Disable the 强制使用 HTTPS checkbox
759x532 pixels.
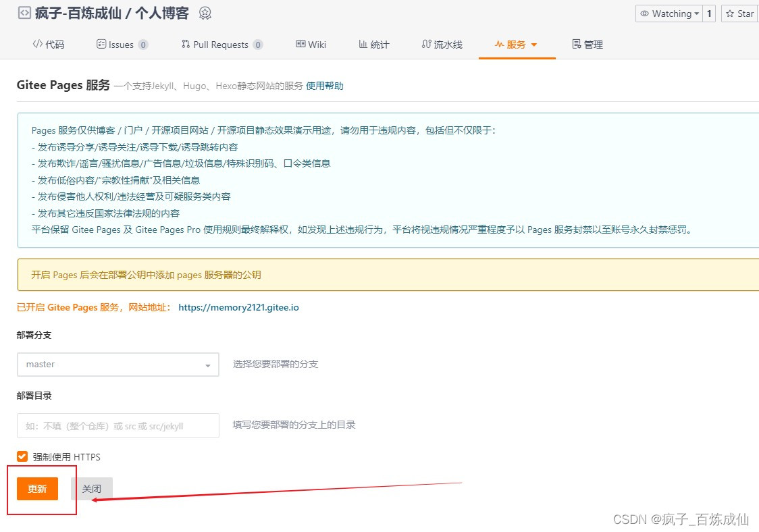click(21, 456)
